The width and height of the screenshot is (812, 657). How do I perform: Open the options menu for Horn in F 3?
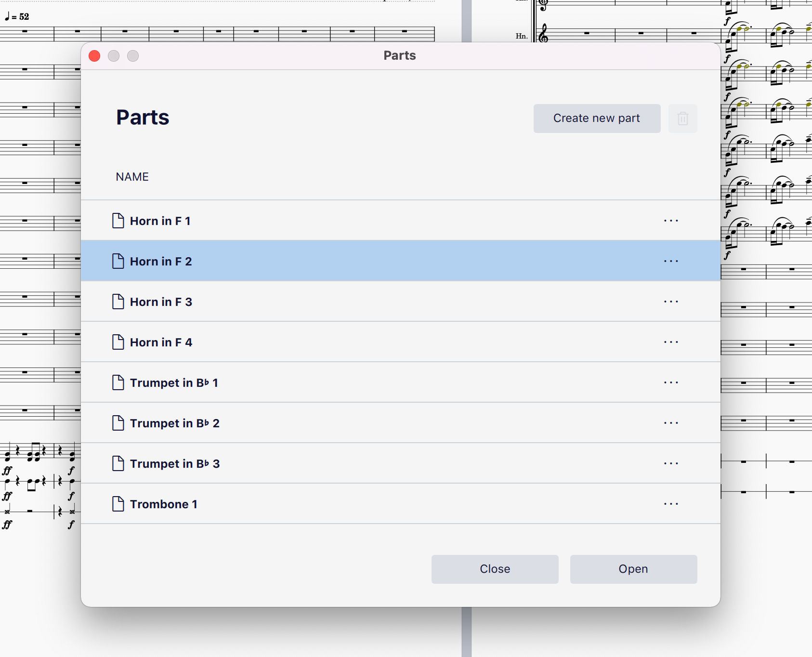click(672, 302)
